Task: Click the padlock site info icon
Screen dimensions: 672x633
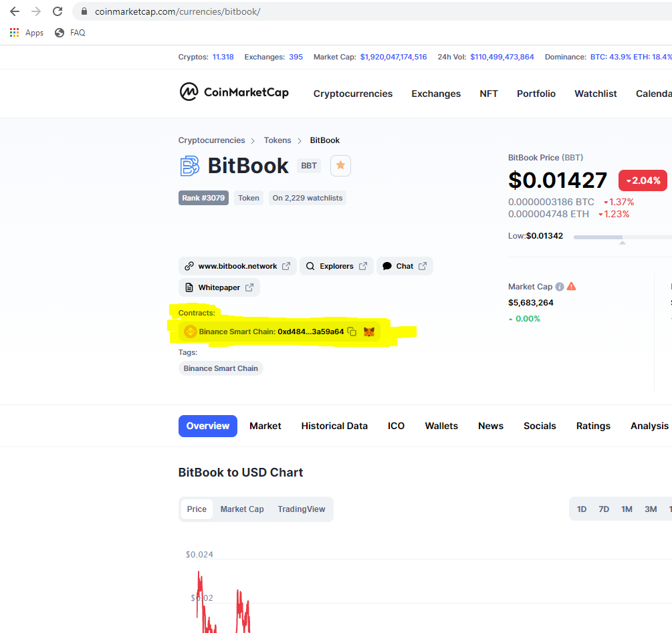Action: [x=84, y=11]
